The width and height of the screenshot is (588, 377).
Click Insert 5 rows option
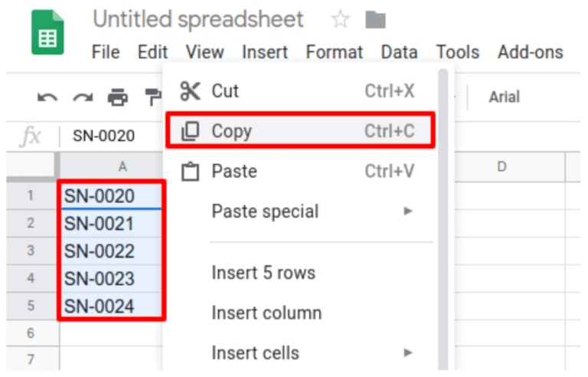coord(263,273)
